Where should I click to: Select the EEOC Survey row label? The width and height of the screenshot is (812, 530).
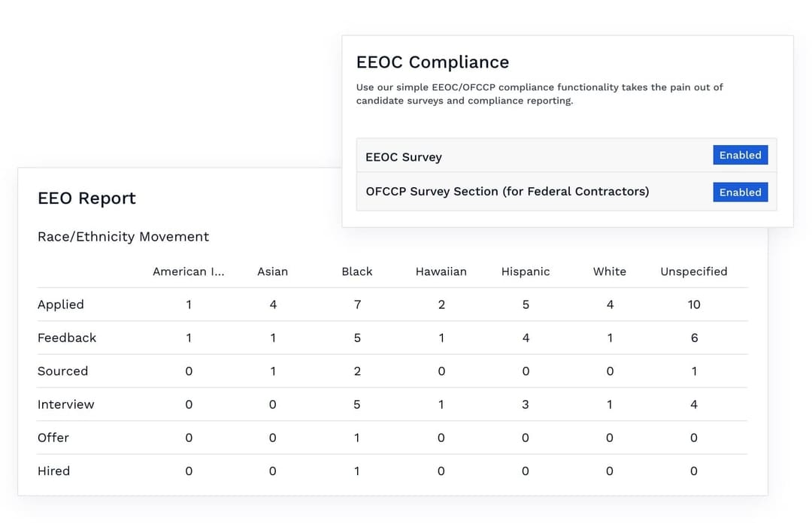click(x=404, y=157)
